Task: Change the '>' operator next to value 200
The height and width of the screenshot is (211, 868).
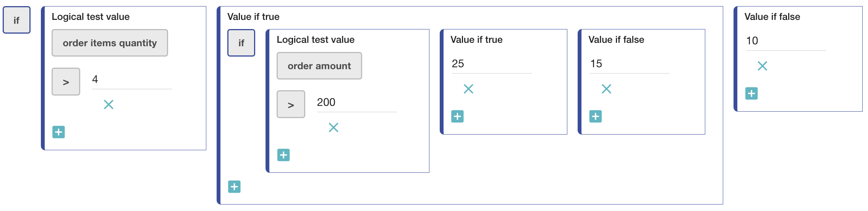Action: click(x=291, y=104)
